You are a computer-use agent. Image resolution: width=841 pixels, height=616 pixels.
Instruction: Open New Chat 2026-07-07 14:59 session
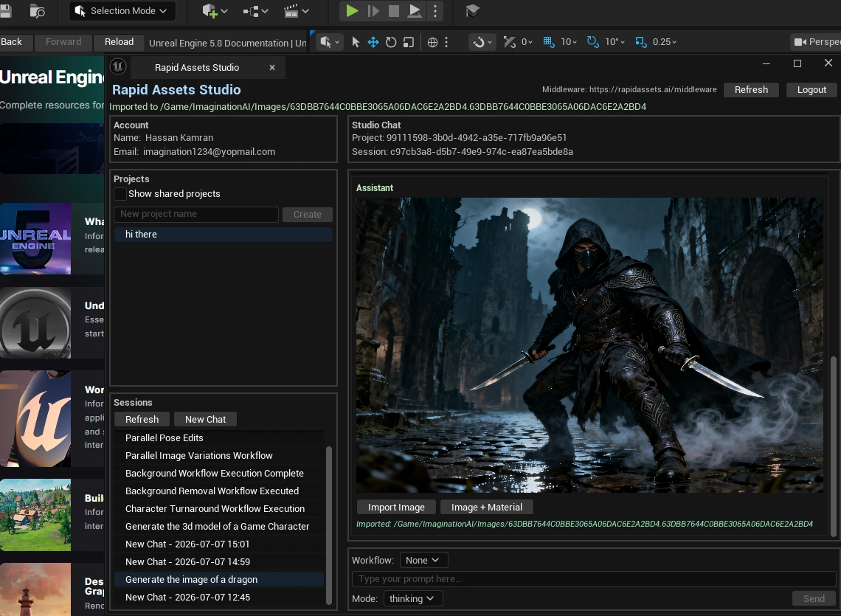[219, 562]
